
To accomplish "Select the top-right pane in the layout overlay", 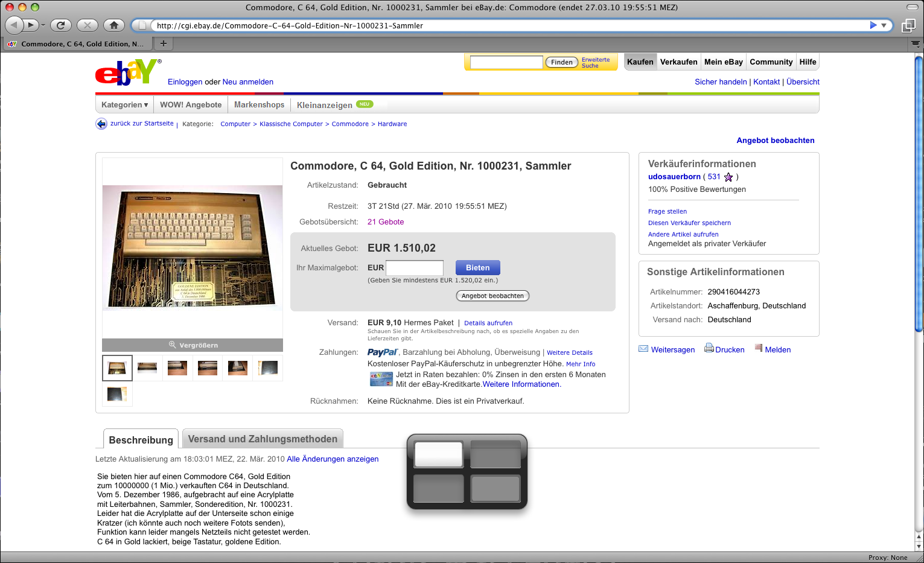I will point(495,454).
